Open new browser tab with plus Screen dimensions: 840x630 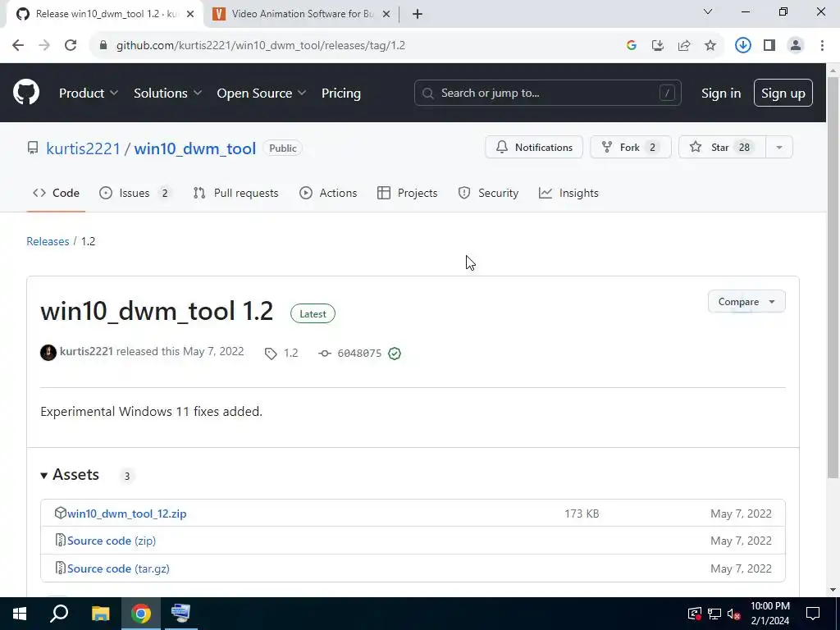(x=418, y=14)
